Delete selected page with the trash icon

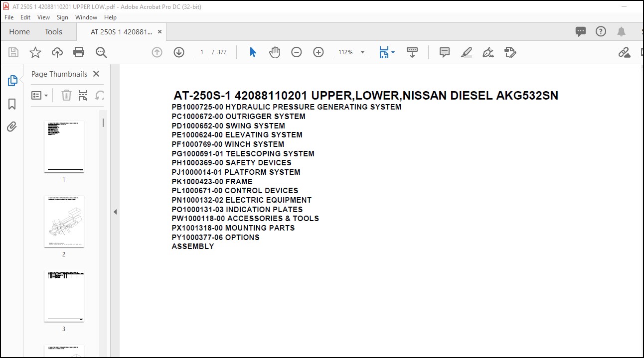66,95
